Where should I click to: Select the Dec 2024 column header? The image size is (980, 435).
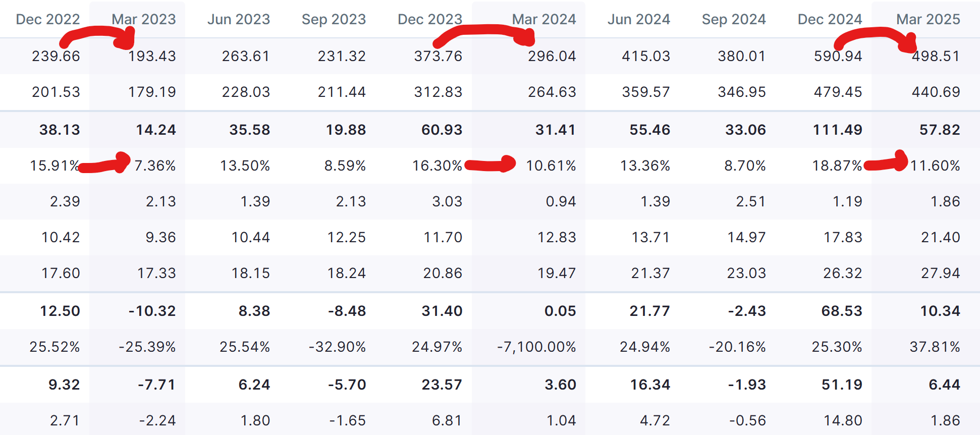click(x=830, y=19)
